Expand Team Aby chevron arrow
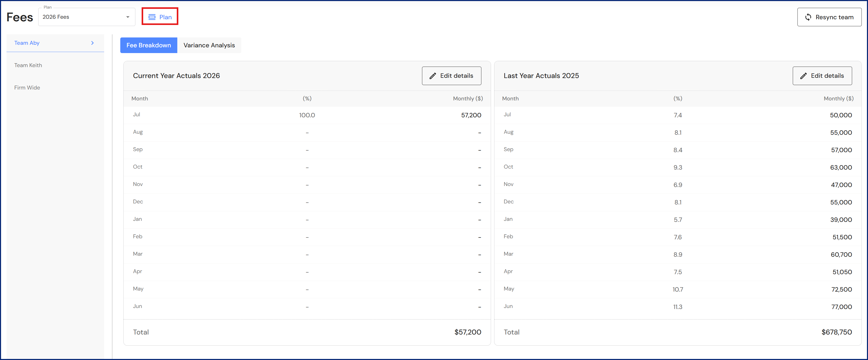 (x=92, y=43)
